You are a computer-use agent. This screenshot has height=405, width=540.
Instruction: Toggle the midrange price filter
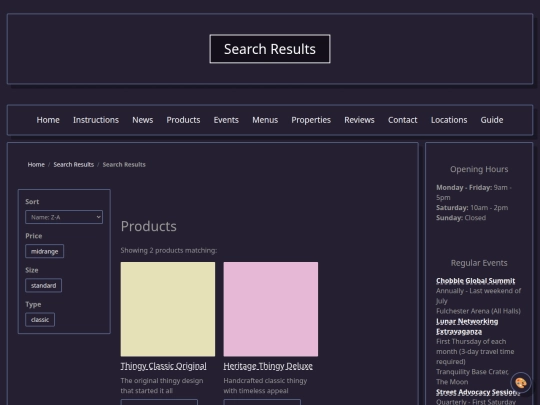(x=44, y=251)
